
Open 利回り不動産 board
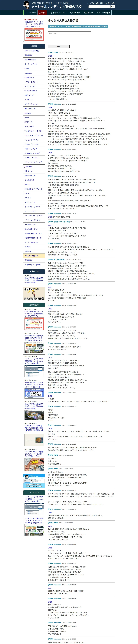point(34,127)
